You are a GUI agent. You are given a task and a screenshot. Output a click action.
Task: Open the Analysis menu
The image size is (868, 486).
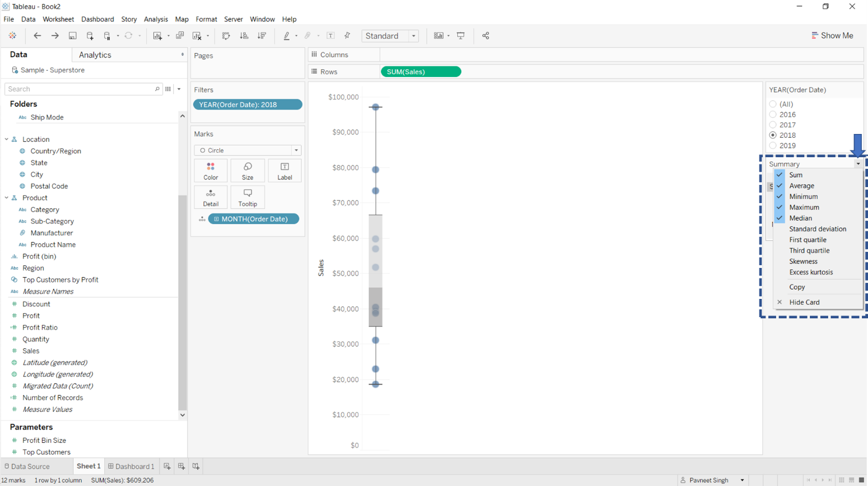click(x=156, y=19)
